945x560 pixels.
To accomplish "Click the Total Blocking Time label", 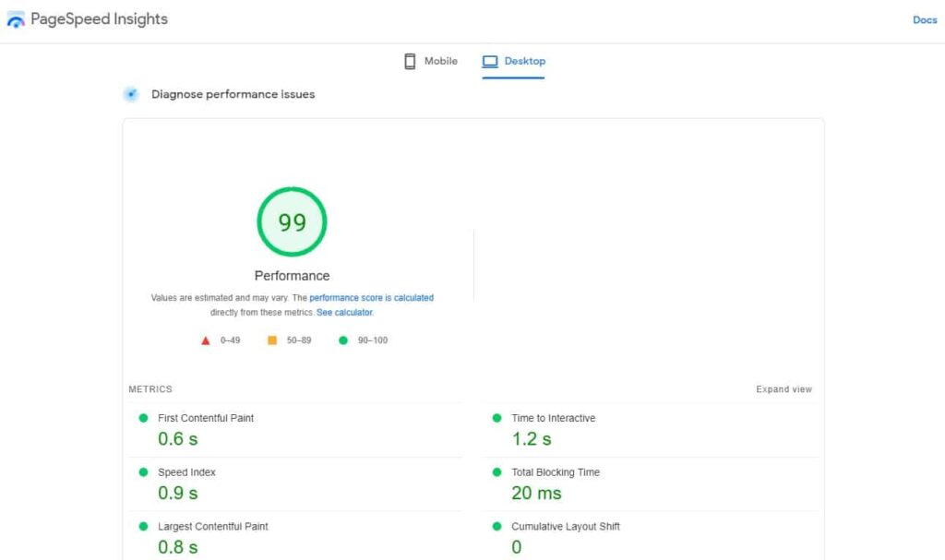I will click(556, 472).
